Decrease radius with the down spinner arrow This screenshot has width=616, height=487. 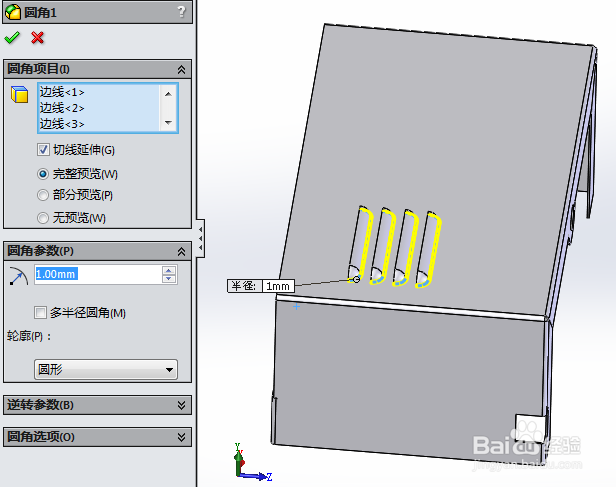169,279
